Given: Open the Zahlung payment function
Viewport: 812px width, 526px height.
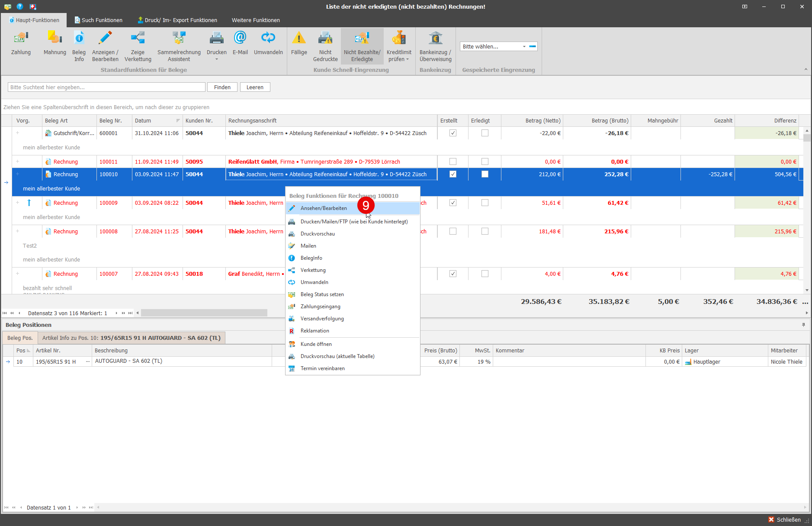Looking at the screenshot, I should pos(21,43).
